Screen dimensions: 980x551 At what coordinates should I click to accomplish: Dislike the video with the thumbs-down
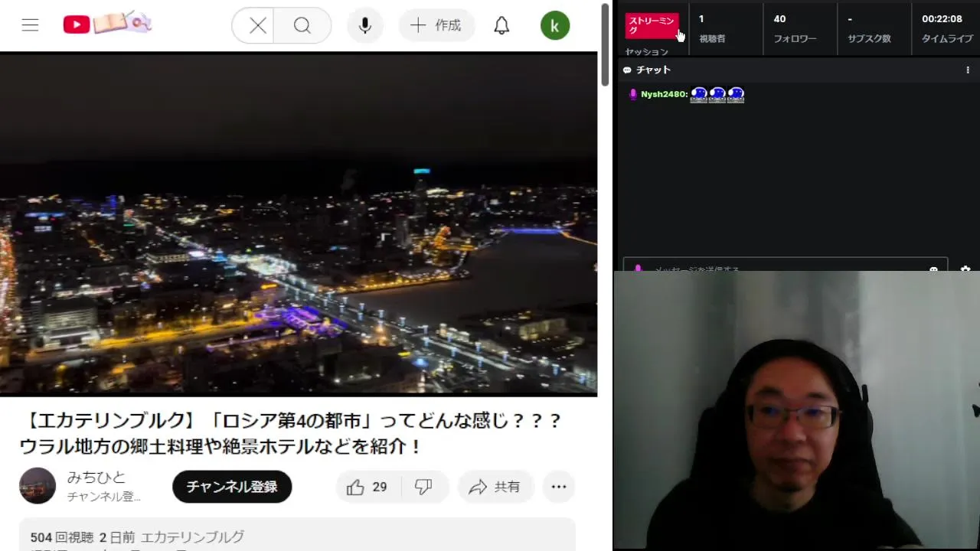(423, 487)
